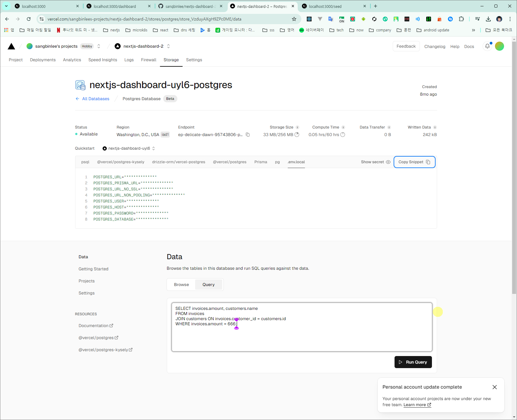Reload the page in the browser
The width and height of the screenshot is (517, 420).
[x=29, y=19]
